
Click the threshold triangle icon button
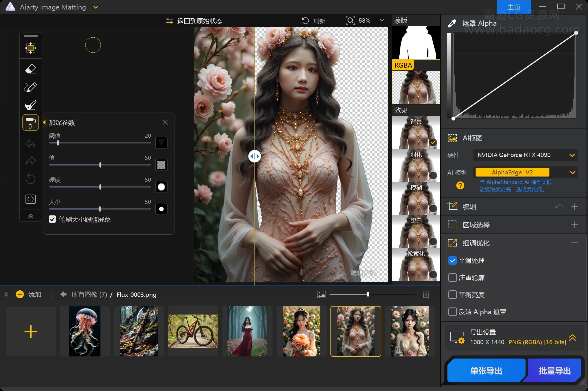161,143
